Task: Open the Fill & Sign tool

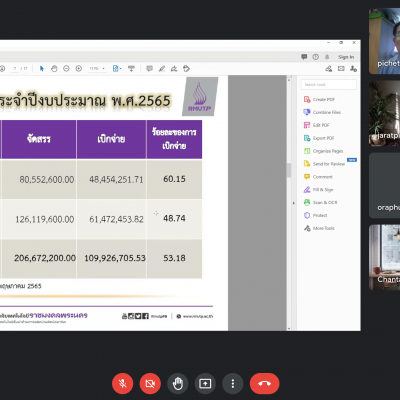Action: 318,190
